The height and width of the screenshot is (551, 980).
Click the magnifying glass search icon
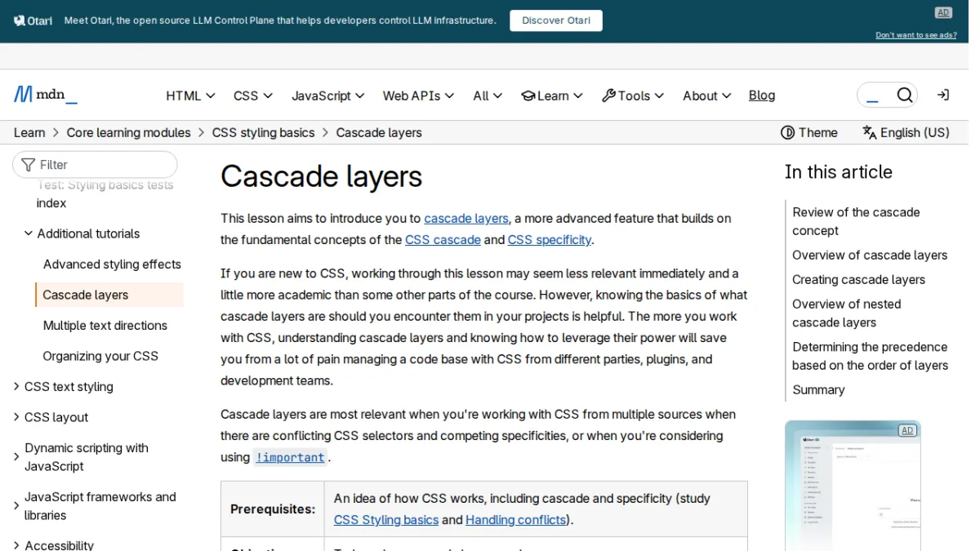click(904, 96)
